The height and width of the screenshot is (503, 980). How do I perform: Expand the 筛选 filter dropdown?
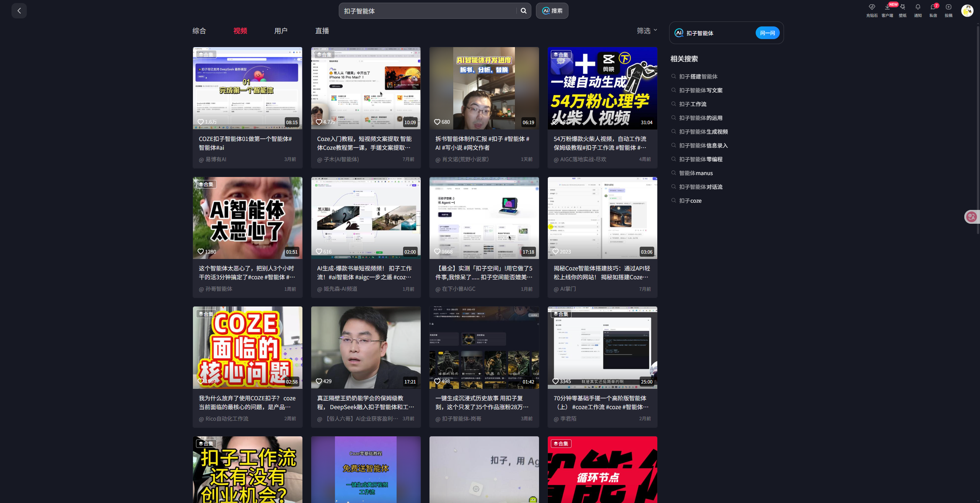[647, 30]
